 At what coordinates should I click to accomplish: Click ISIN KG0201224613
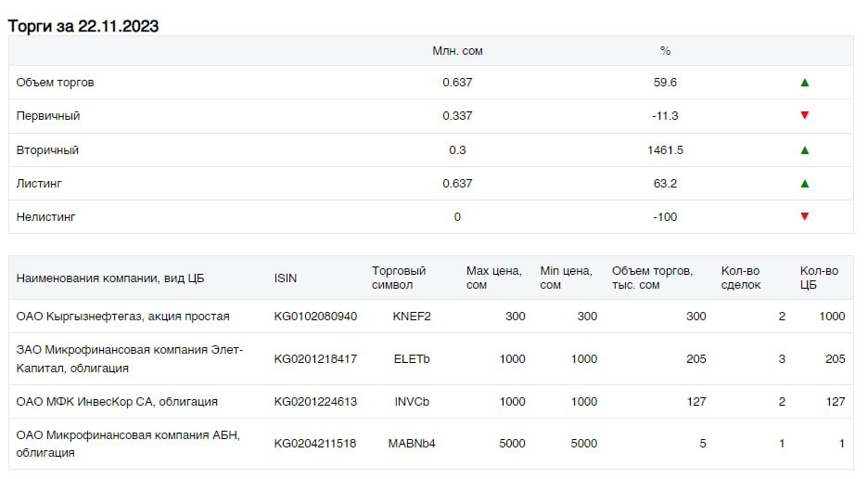(315, 402)
